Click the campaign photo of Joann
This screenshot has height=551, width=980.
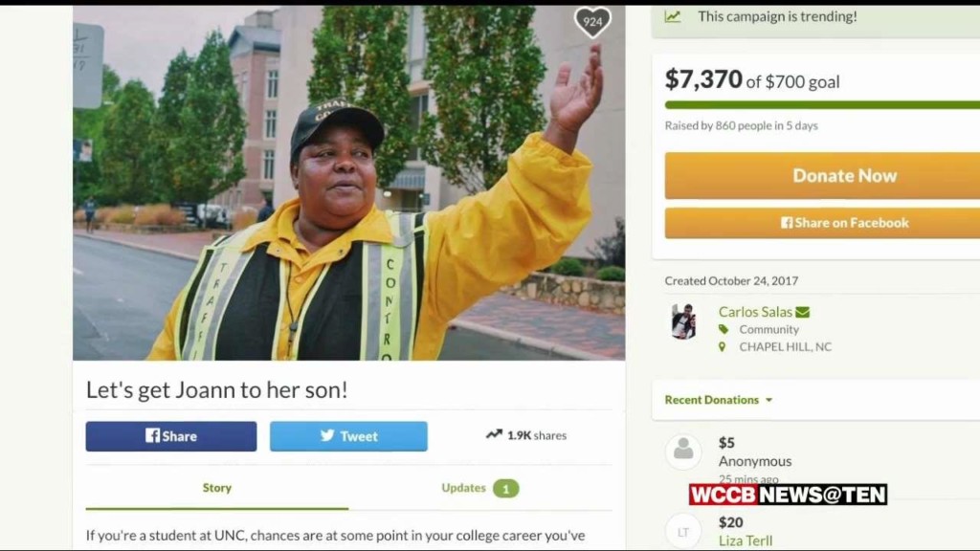348,183
